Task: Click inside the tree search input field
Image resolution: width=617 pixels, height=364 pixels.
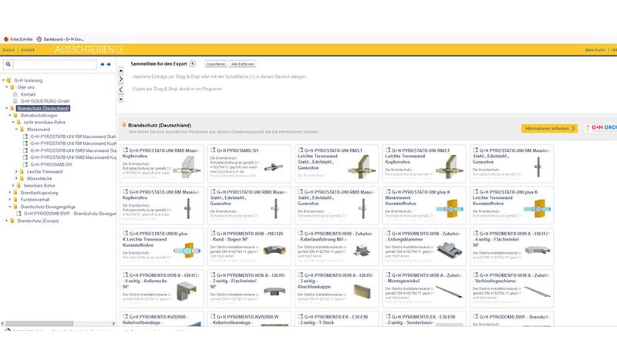Action: pos(55,64)
